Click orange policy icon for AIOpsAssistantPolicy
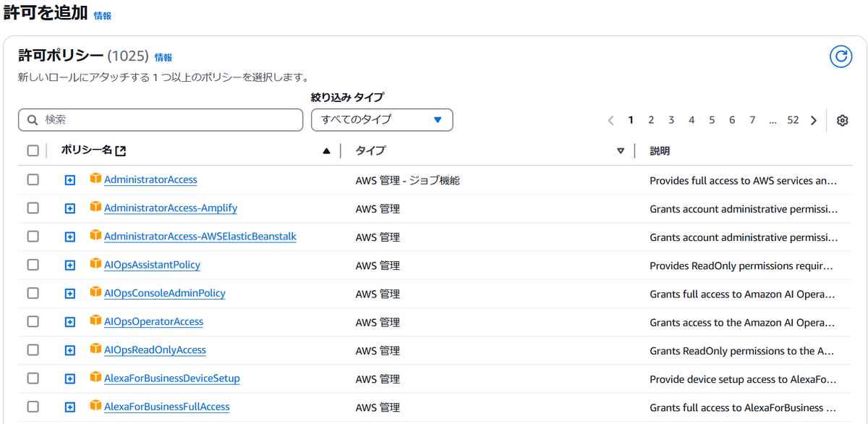868x424 pixels. click(x=95, y=264)
